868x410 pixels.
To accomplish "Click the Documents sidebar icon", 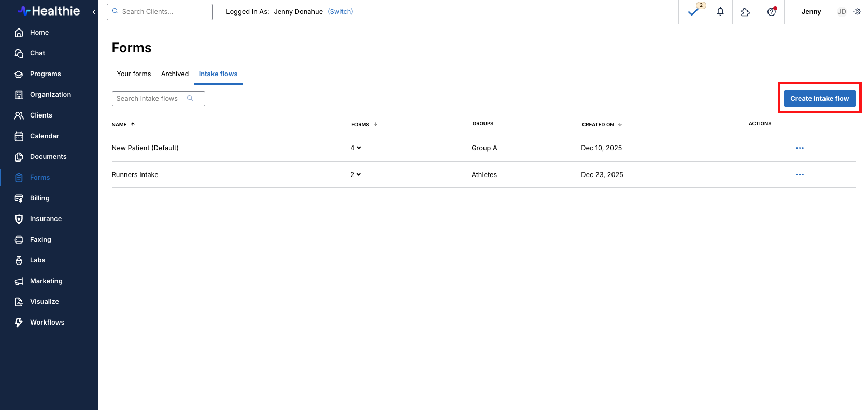I will pyautogui.click(x=19, y=157).
